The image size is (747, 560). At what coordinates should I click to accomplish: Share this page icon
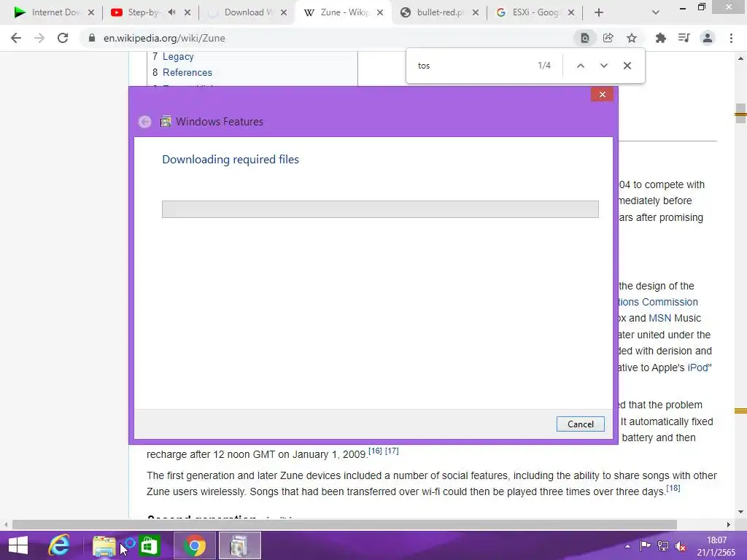coord(608,38)
